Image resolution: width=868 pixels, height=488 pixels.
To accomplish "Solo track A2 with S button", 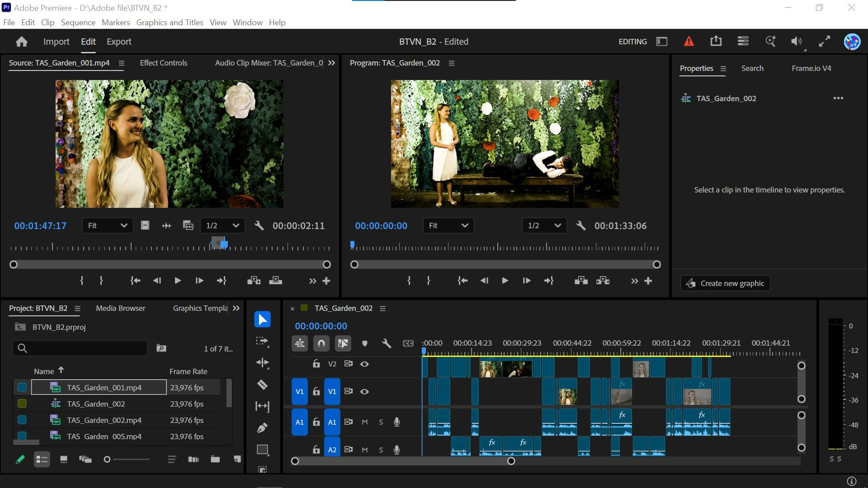I will point(381,450).
